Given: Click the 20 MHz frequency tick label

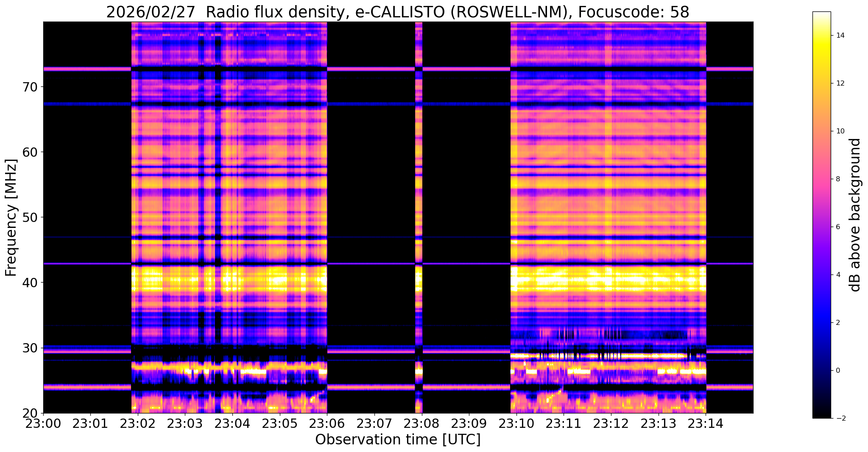Looking at the screenshot, I should click(x=30, y=413).
